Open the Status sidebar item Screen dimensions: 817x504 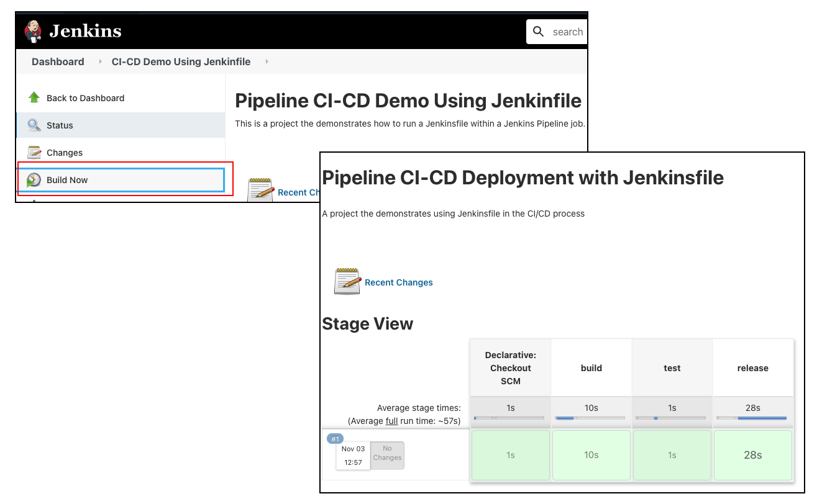(60, 125)
